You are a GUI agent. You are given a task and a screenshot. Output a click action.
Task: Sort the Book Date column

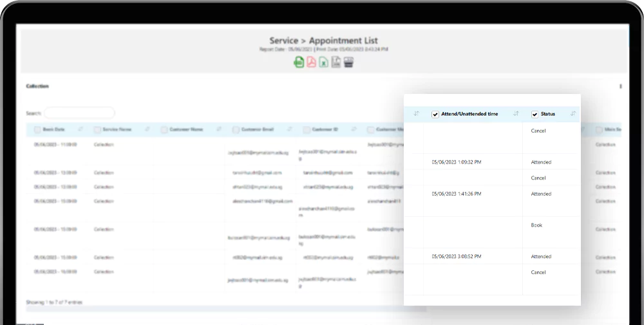[x=80, y=129]
